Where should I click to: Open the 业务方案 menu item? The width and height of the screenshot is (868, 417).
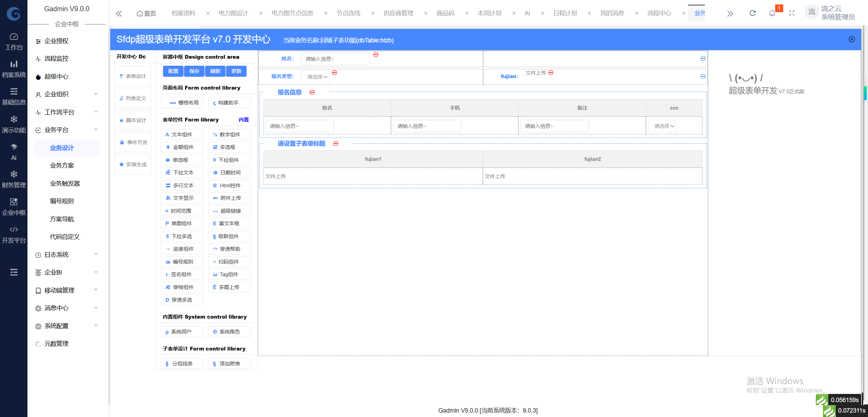[62, 166]
